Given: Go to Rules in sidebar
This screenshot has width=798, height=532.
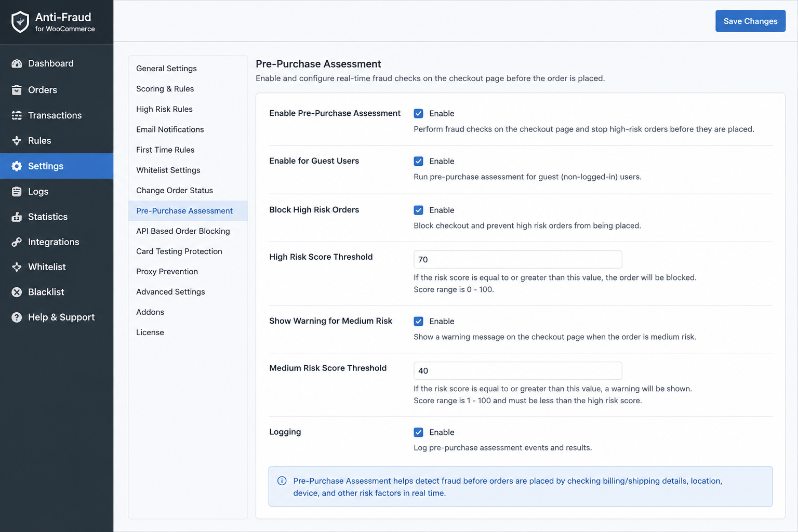Looking at the screenshot, I should click(x=57, y=141).
